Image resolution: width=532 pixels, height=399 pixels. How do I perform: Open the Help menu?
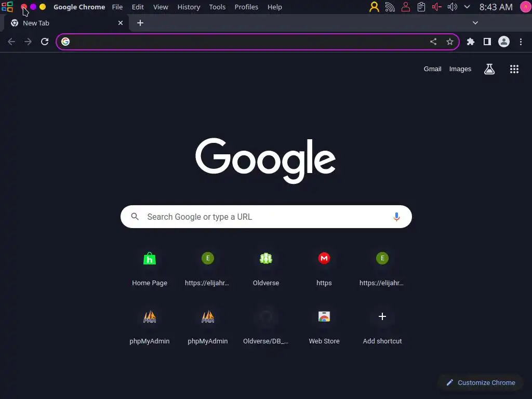[x=274, y=7]
